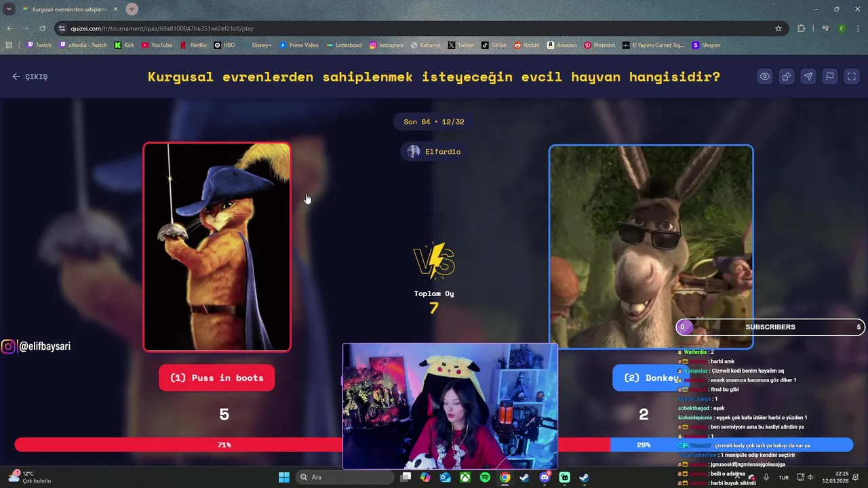Open the Windows Start menu
This screenshot has width=868, height=488.
click(284, 477)
